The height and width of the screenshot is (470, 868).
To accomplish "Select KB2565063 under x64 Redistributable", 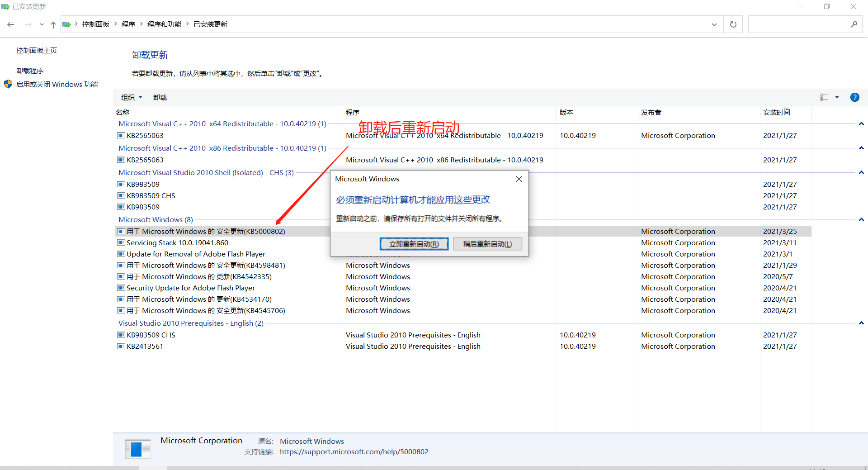I will click(145, 136).
